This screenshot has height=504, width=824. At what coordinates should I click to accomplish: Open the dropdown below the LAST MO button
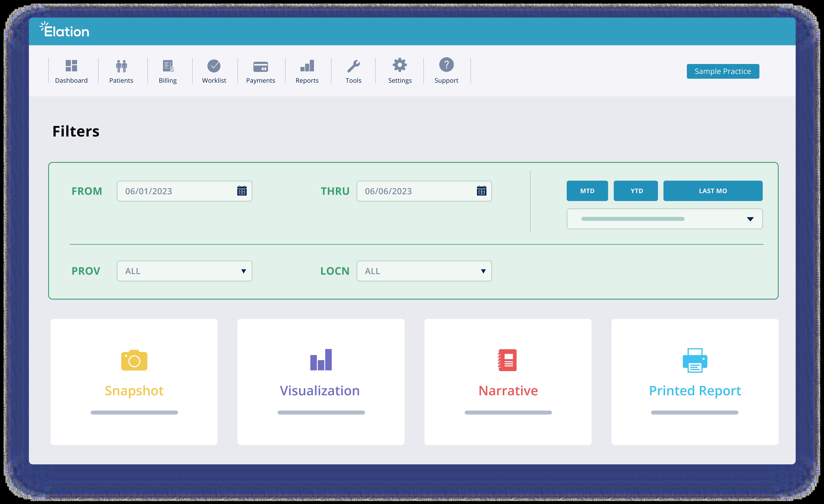(665, 219)
